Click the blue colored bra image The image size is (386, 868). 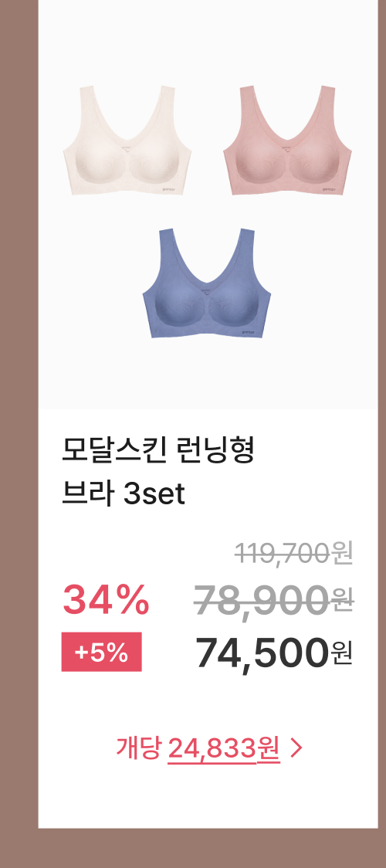207,283
